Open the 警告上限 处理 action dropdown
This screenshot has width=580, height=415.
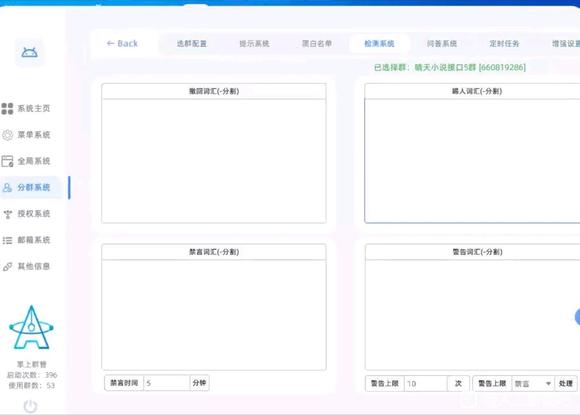[532, 384]
